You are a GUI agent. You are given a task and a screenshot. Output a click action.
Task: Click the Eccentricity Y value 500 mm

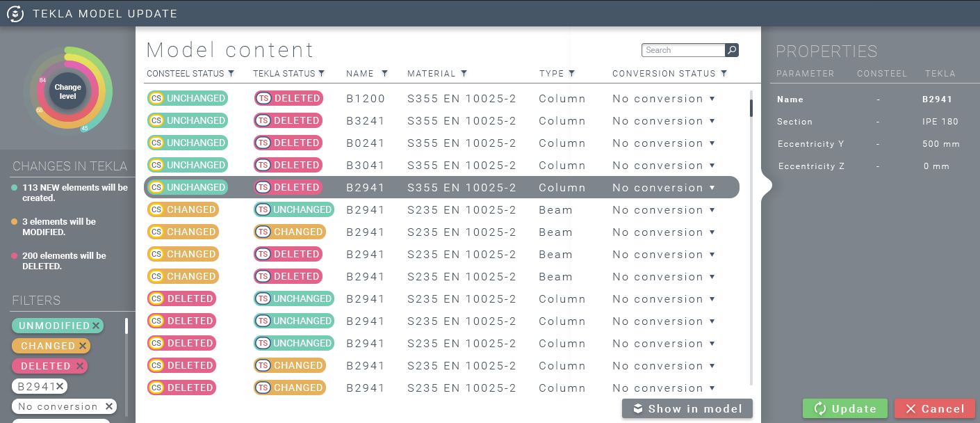(x=942, y=144)
